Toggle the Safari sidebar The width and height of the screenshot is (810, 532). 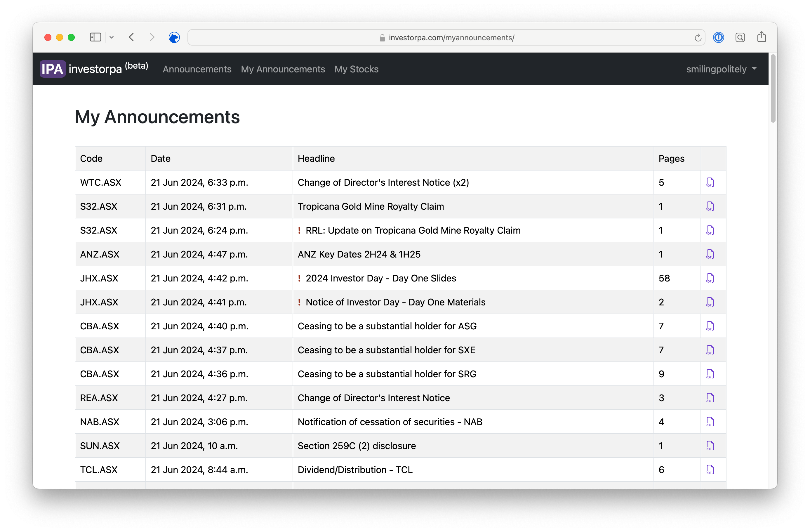tap(95, 37)
